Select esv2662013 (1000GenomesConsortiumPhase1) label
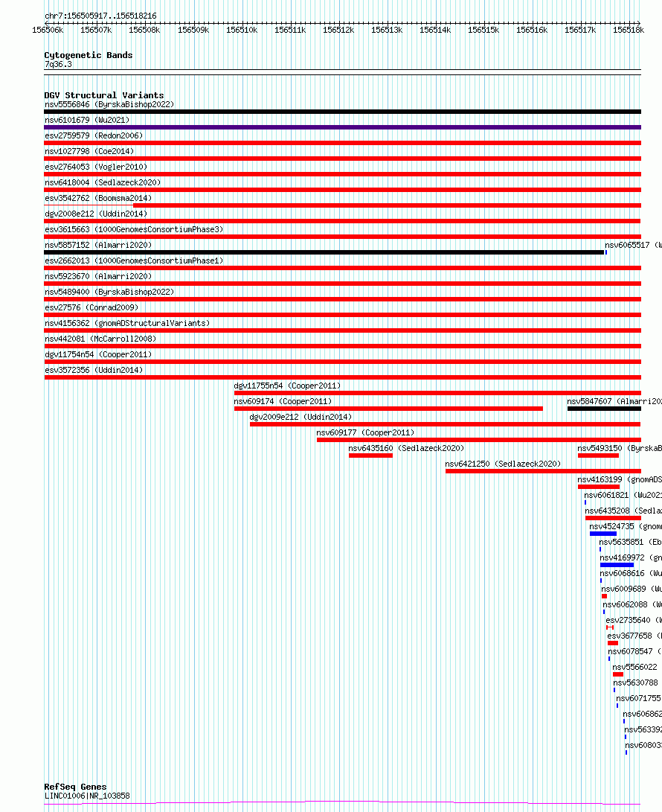The height and width of the screenshot is (812, 662). pos(134,260)
